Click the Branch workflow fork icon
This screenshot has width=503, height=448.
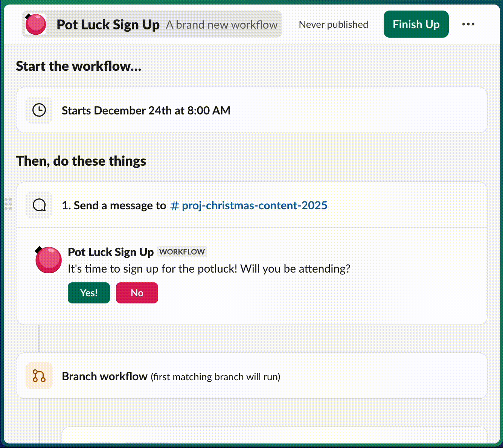[x=39, y=376]
